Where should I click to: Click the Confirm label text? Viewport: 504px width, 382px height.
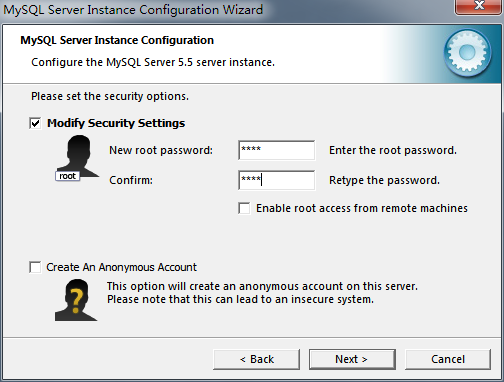(x=131, y=180)
